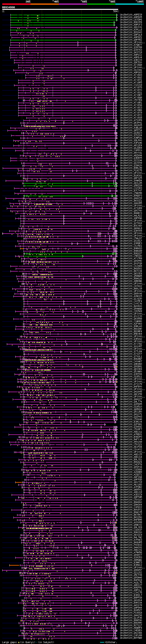Open hit UniRef100_Q9FPR2
The width and height of the screenshot is (146, 644).
point(131,40)
